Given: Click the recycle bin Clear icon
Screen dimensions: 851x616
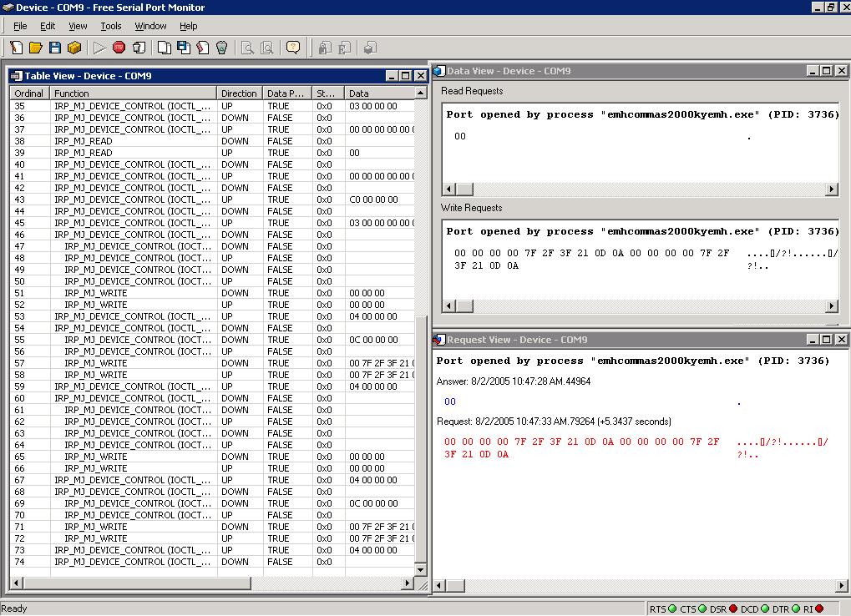Looking at the screenshot, I should click(221, 48).
